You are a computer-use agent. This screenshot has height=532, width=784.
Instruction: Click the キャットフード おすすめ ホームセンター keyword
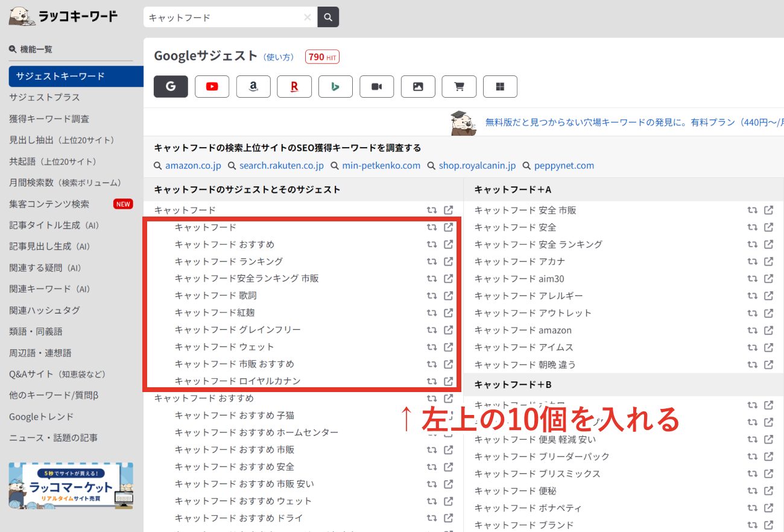tap(256, 432)
